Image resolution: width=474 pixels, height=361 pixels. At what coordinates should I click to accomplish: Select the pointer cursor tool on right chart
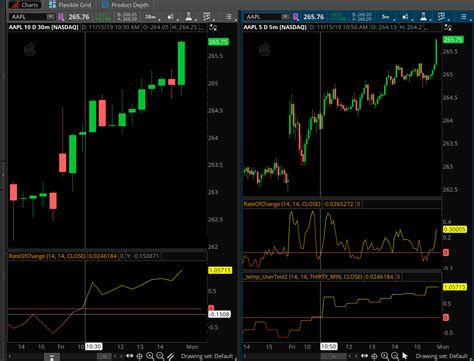click(405, 356)
